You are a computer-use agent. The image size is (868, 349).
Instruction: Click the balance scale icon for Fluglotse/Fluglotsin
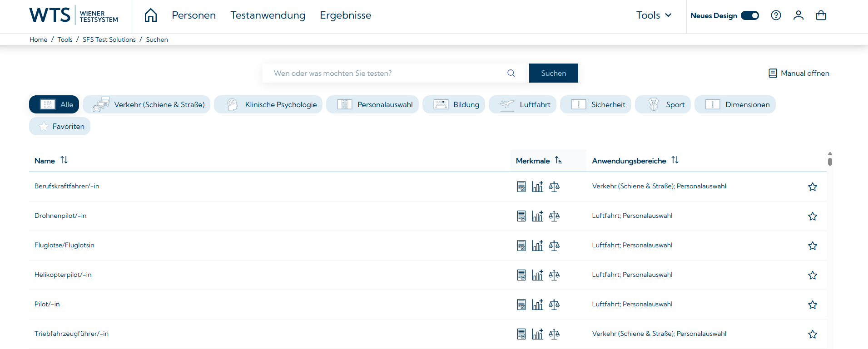[x=554, y=246]
